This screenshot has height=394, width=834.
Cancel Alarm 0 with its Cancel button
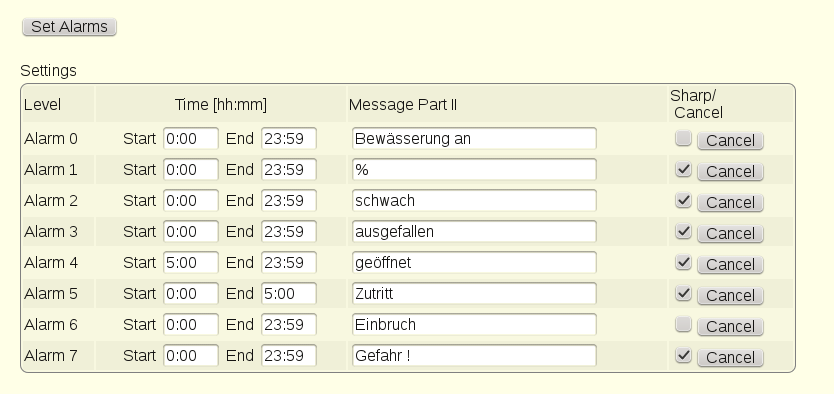pos(730,141)
